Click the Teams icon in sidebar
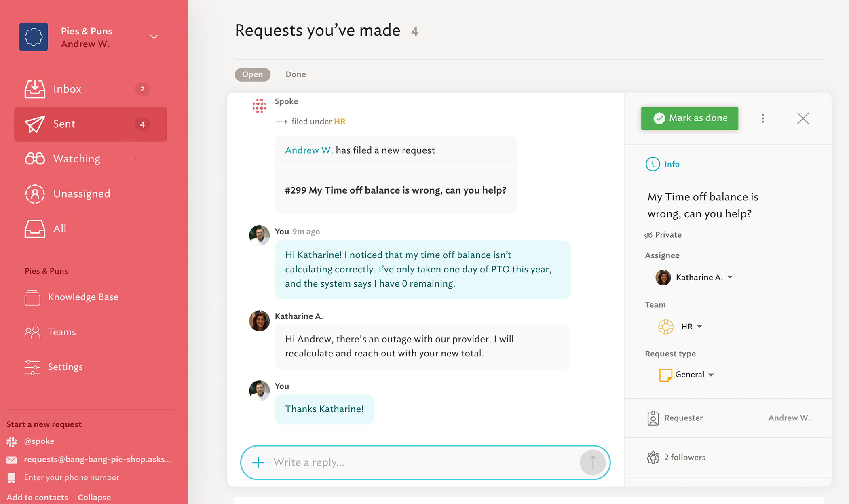The image size is (849, 504). pos(32,332)
